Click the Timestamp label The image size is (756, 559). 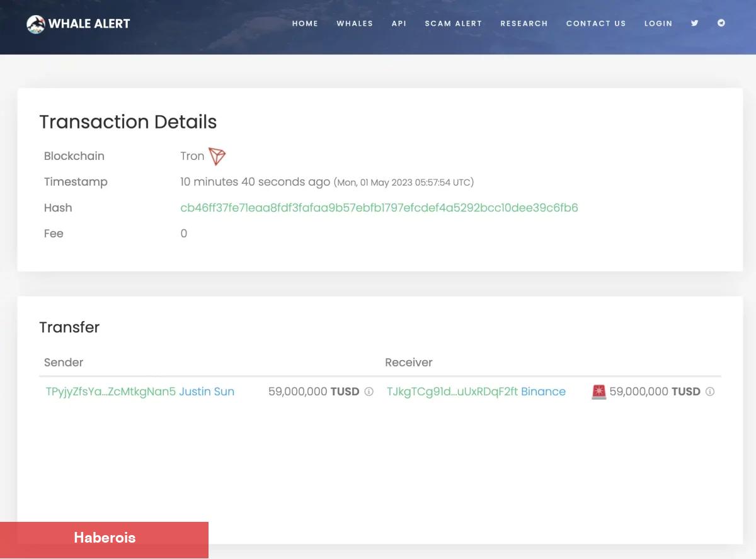(76, 182)
